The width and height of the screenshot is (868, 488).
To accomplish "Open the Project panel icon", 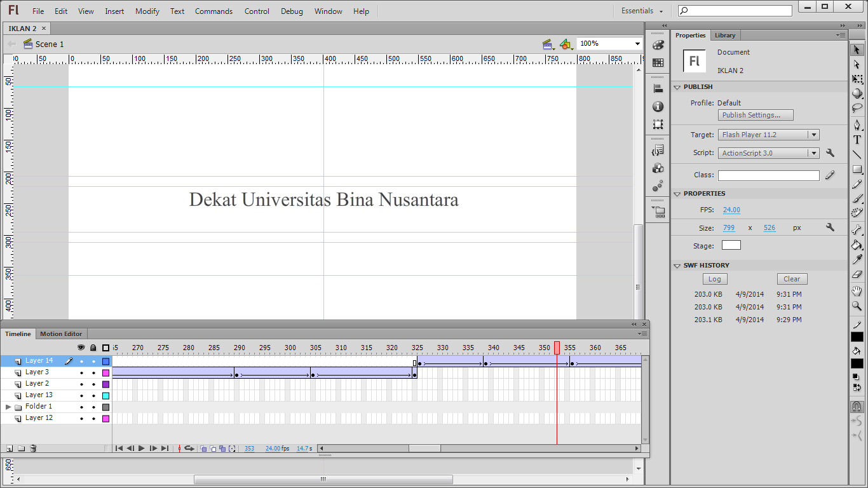I will pos(658,212).
